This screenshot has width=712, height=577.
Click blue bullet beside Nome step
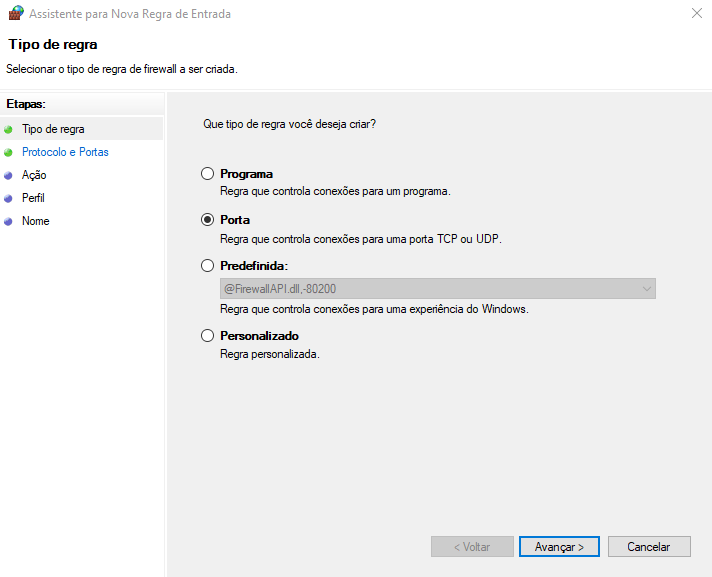point(9,221)
